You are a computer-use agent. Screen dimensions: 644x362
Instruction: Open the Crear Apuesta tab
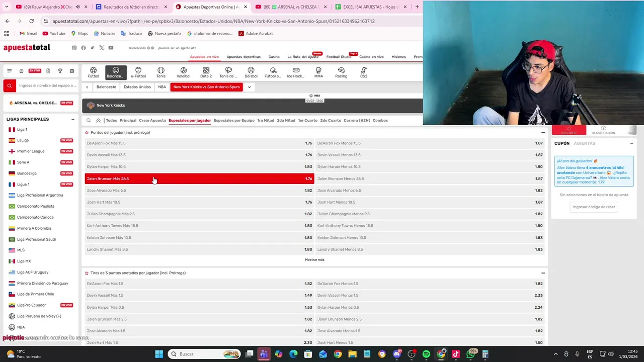point(152,121)
